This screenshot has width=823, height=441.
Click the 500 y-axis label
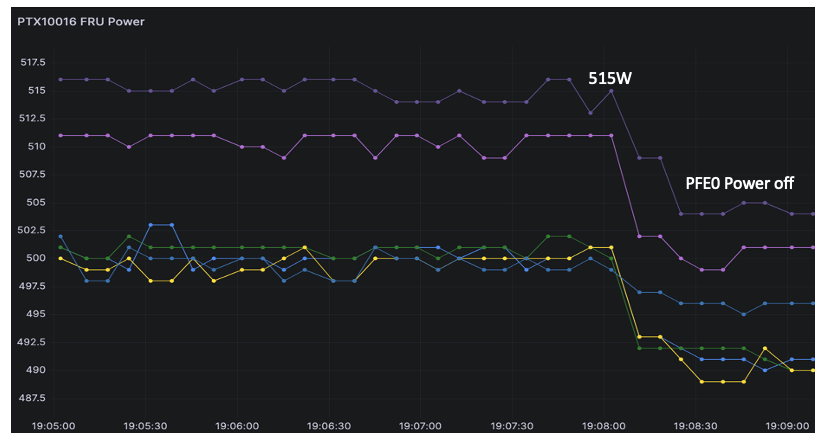[36, 258]
